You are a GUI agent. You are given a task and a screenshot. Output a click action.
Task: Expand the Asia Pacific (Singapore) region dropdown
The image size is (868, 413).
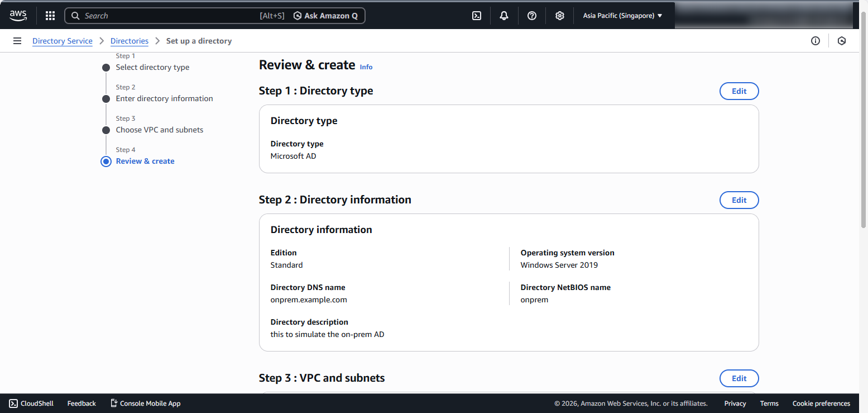(622, 16)
